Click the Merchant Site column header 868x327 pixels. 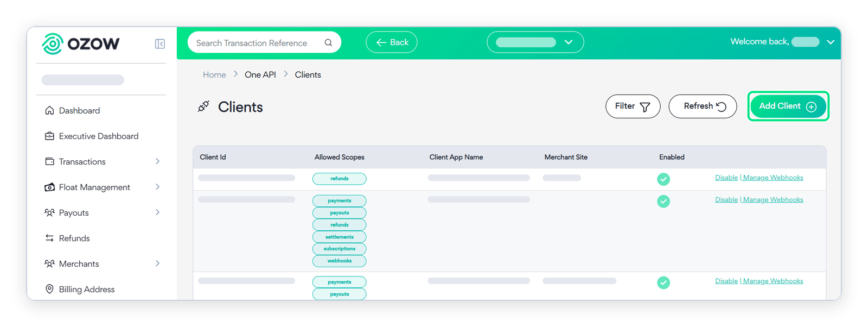point(566,157)
